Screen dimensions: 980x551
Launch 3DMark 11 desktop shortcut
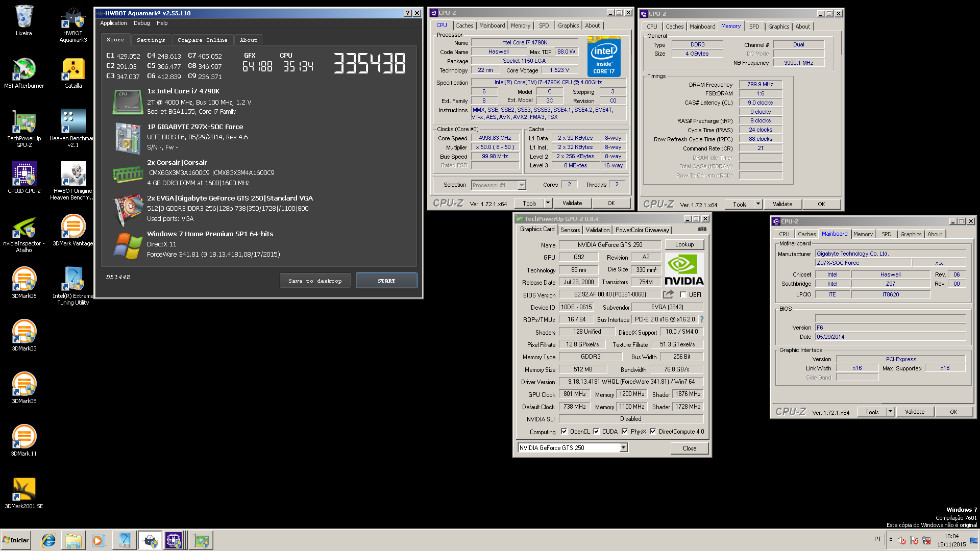click(24, 440)
